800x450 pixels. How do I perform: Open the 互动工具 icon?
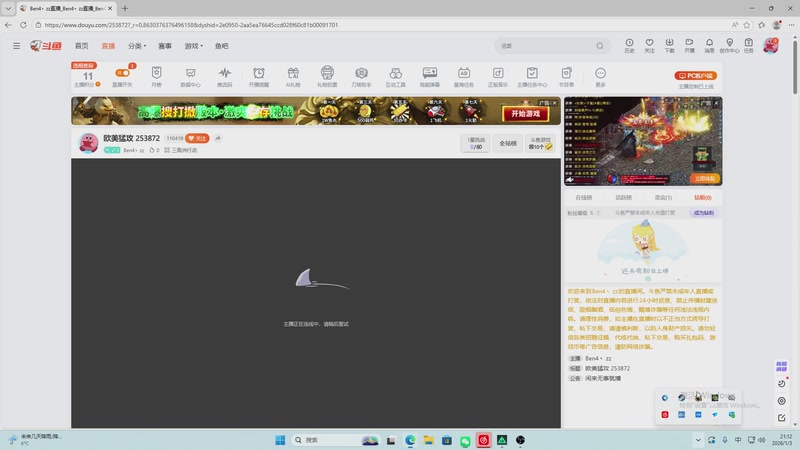395,76
